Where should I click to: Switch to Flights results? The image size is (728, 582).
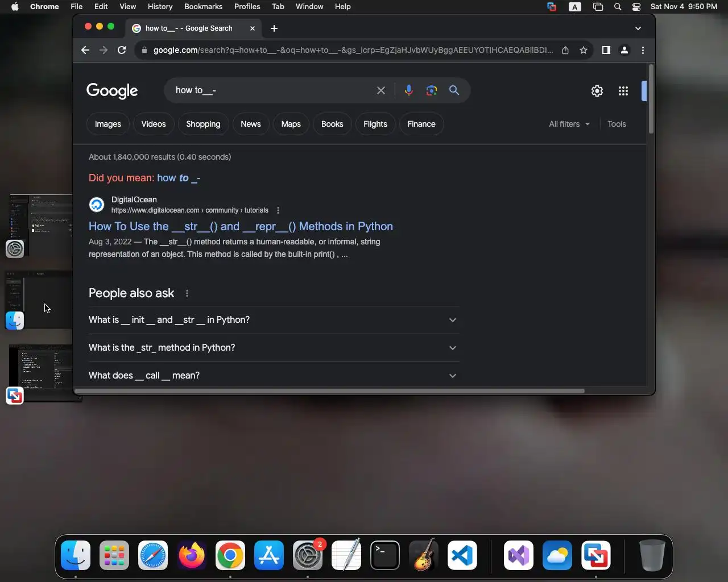[x=375, y=124]
